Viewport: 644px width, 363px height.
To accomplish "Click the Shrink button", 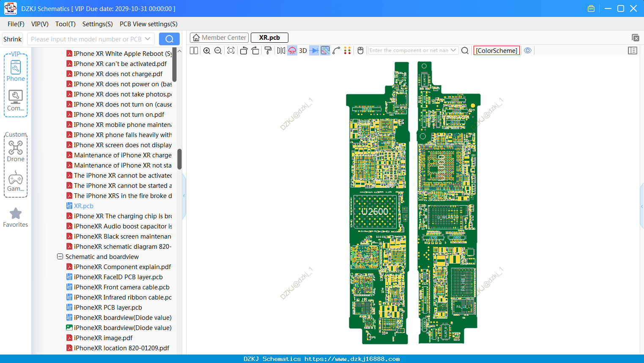I will (x=13, y=39).
